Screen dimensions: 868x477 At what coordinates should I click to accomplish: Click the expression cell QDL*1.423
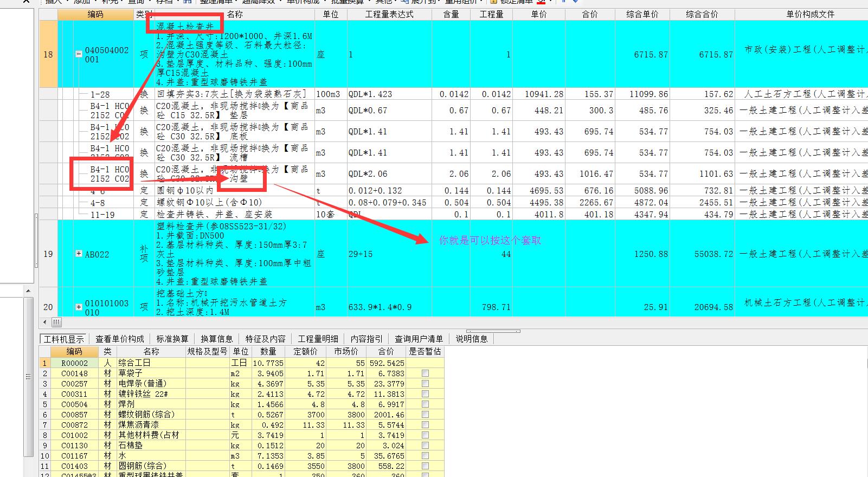(x=389, y=94)
